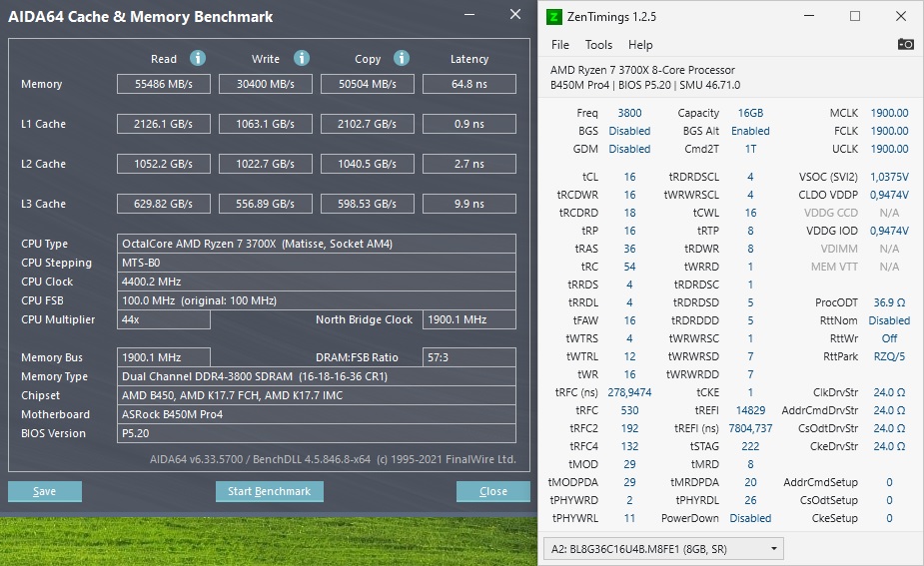Image resolution: width=924 pixels, height=566 pixels.
Task: Click RttPark value RZQ/5
Action: 889,356
